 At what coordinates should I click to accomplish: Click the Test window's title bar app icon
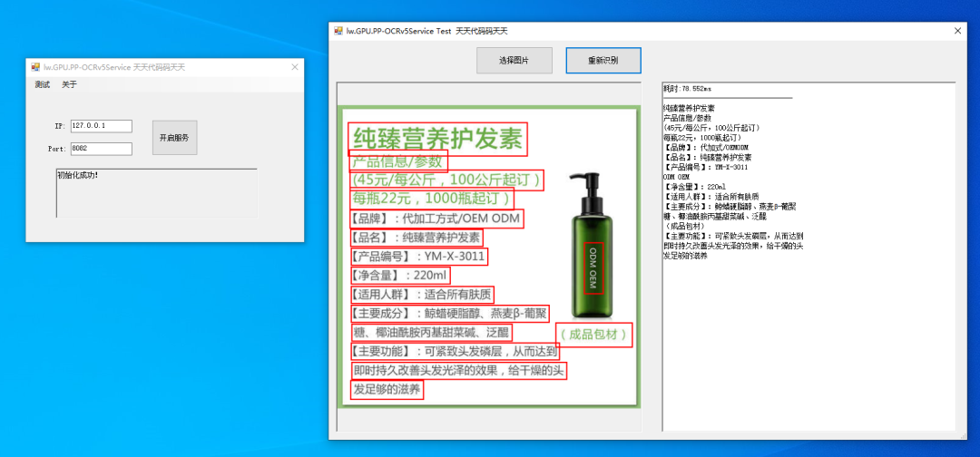coord(338,31)
